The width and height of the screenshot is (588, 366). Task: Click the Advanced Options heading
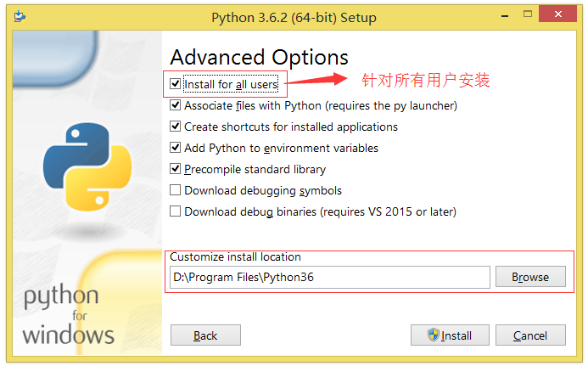[259, 58]
